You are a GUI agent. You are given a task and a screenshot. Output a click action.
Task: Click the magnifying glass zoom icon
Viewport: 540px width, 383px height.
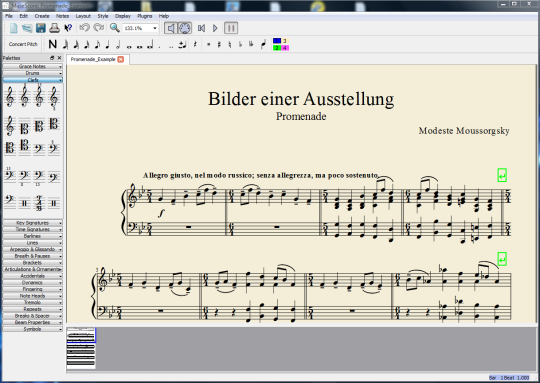click(x=114, y=28)
